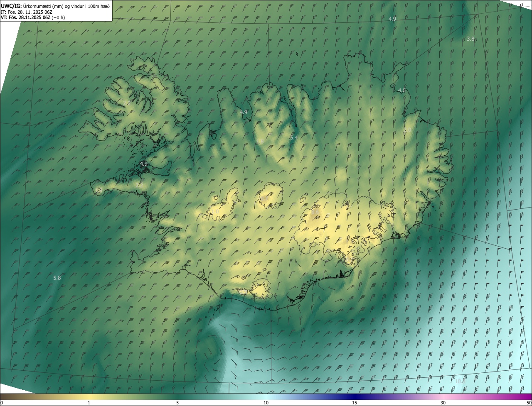532x406 pixels.
Task: Select the Mýrdalsjökull glacier outline on the south coast
Action: (x=261, y=289)
